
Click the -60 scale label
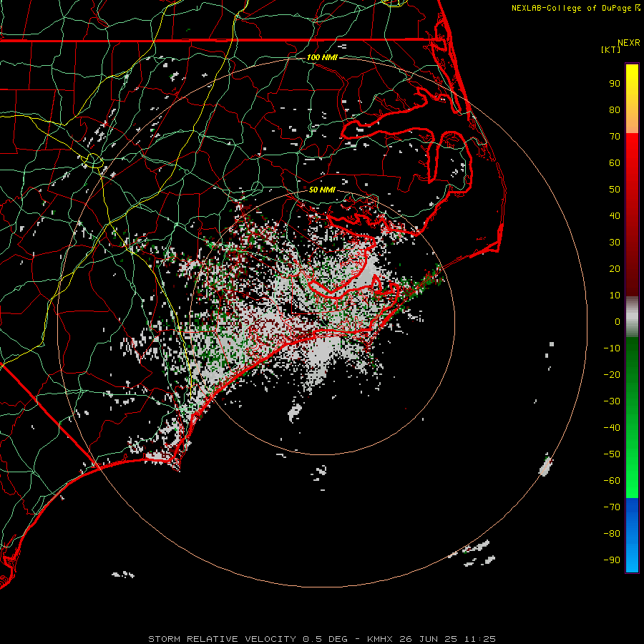612,481
